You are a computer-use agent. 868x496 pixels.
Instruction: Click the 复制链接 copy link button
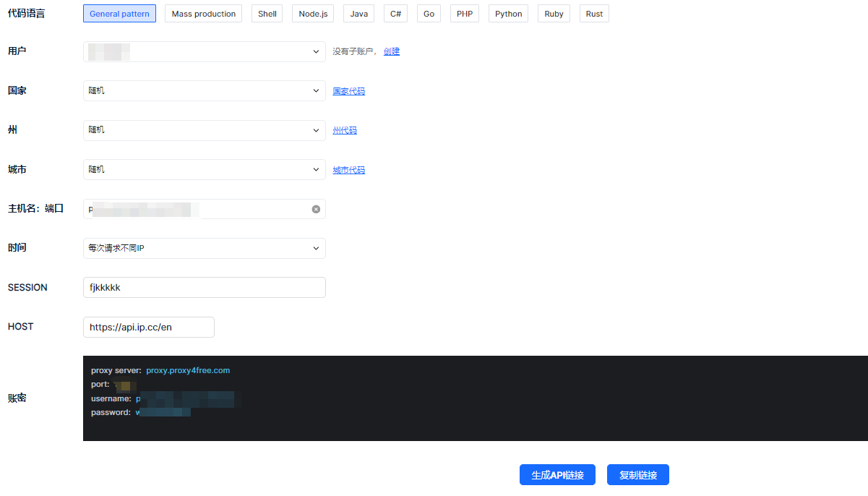coord(637,475)
